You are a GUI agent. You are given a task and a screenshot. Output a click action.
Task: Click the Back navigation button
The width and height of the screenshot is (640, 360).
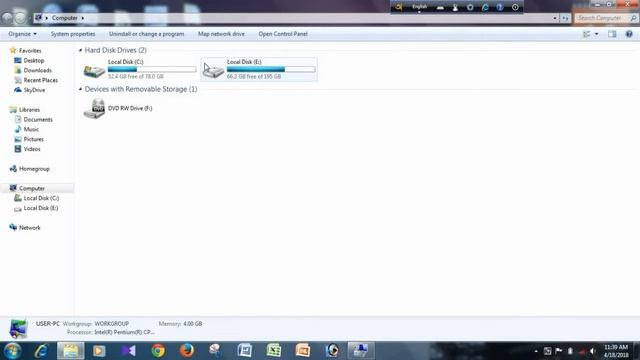[7, 18]
